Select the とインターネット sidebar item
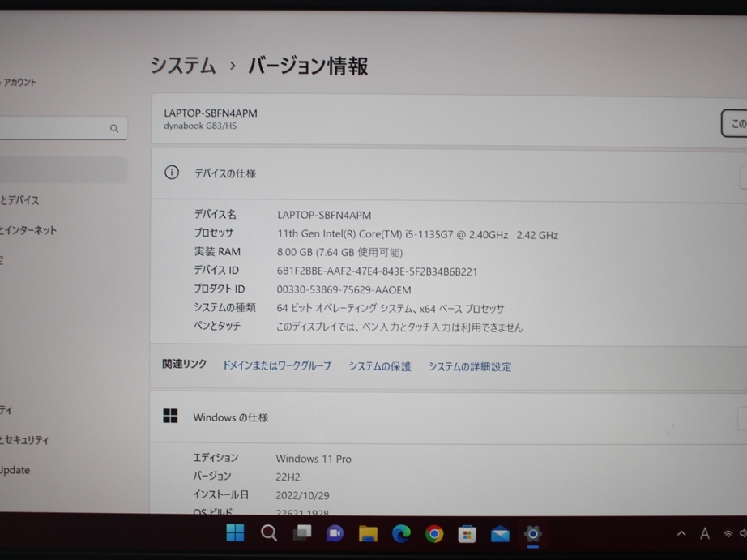This screenshot has width=747, height=560. (x=28, y=230)
